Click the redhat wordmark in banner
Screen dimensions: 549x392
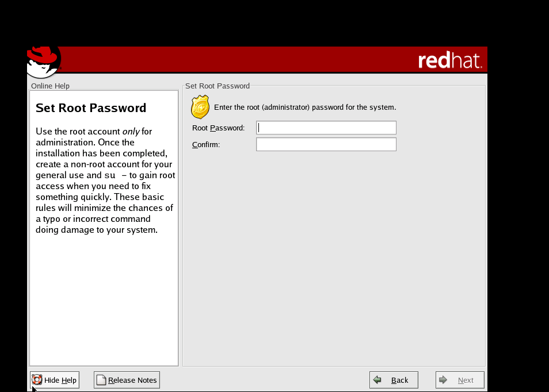pos(450,60)
